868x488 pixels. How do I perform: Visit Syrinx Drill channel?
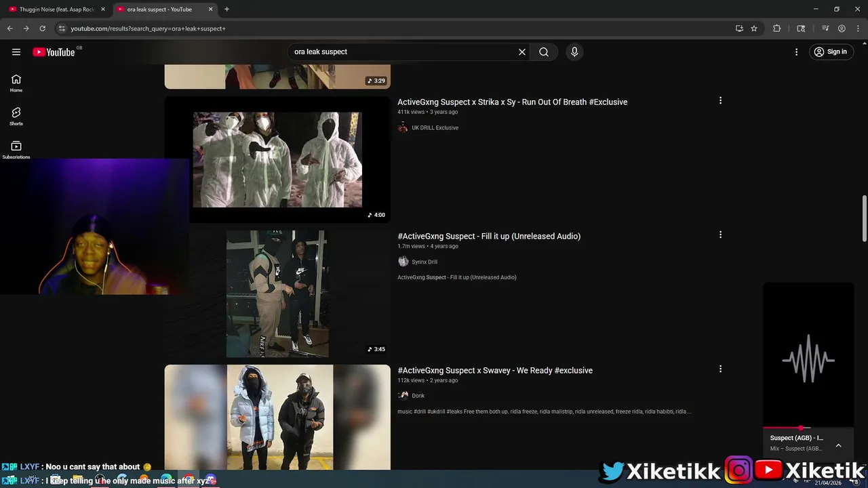(425, 262)
